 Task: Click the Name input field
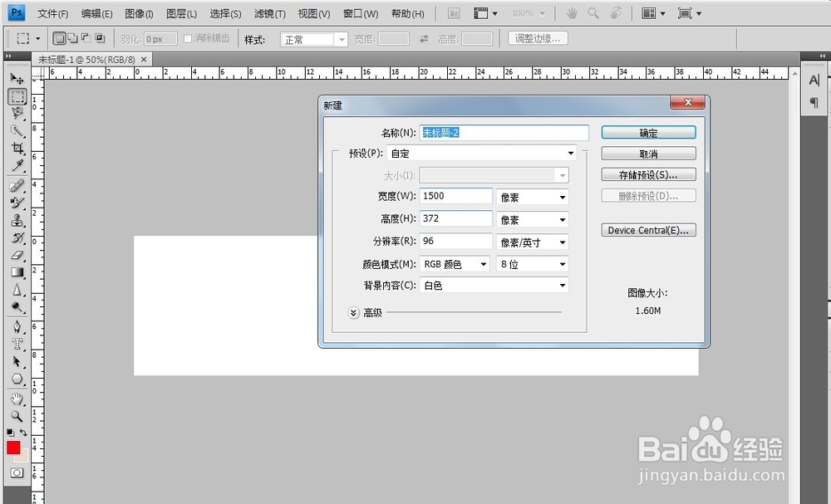[504, 133]
